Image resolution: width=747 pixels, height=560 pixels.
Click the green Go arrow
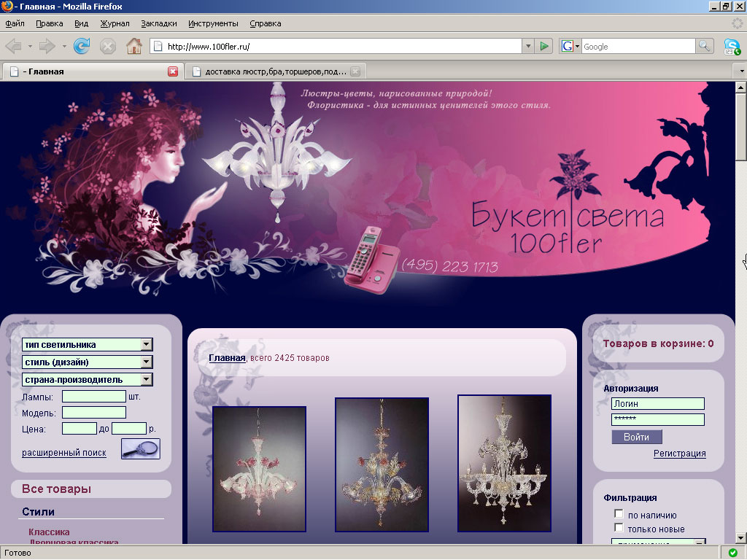coord(543,46)
